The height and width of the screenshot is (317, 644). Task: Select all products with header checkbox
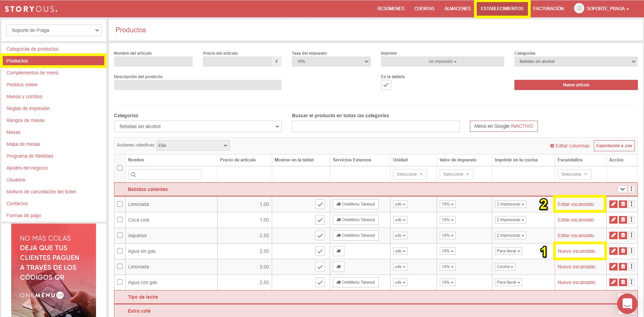tap(120, 168)
